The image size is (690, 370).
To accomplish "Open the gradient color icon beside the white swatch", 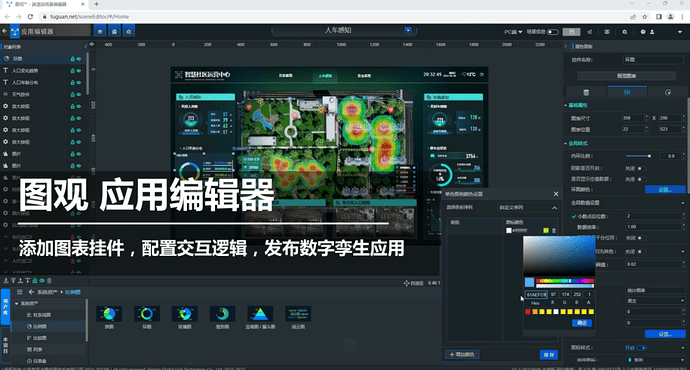I will click(546, 231).
